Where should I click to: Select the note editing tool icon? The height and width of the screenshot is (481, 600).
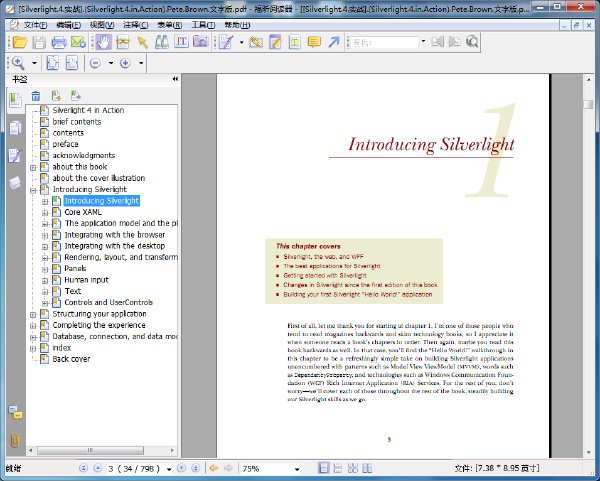(275, 42)
